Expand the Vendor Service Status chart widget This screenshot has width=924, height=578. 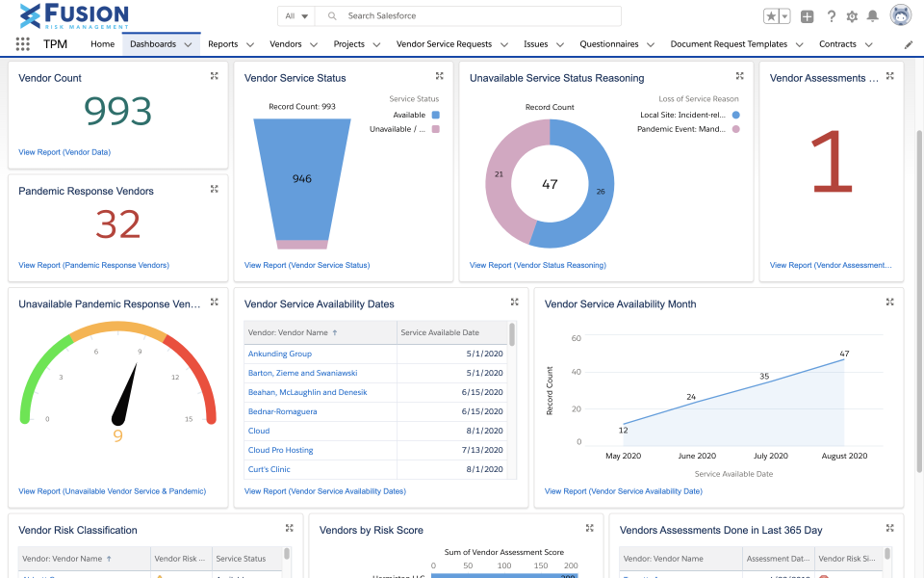point(439,76)
